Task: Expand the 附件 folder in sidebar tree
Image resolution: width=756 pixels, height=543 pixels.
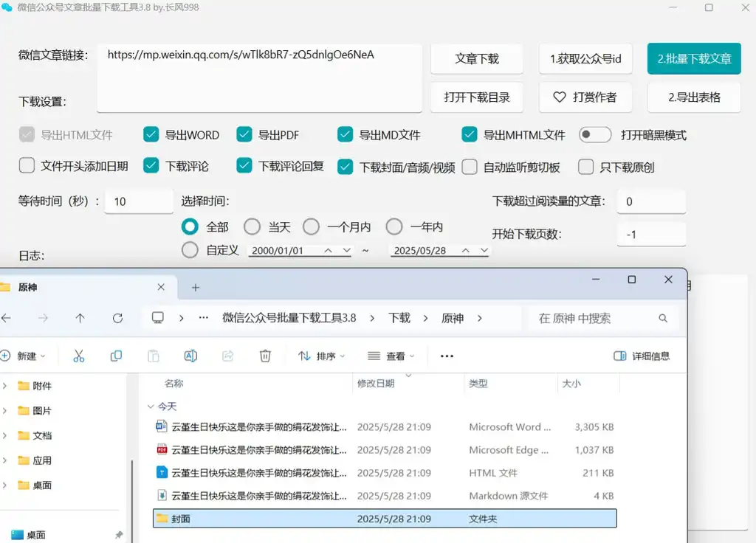Action: point(5,385)
